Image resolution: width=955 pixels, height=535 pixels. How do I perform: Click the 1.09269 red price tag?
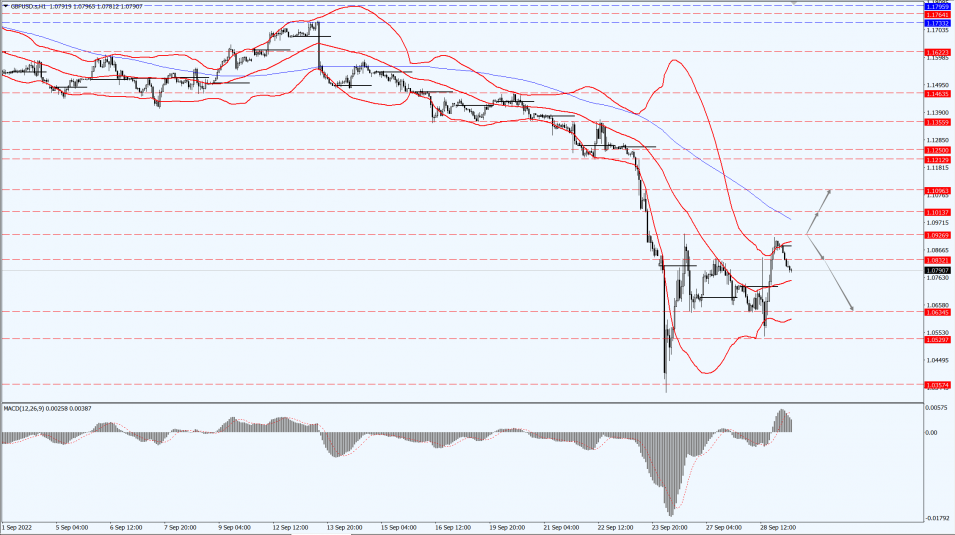click(x=937, y=235)
